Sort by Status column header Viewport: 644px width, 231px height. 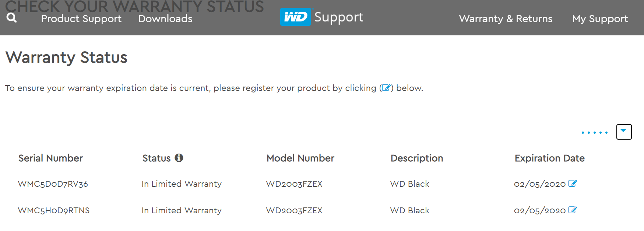point(156,158)
